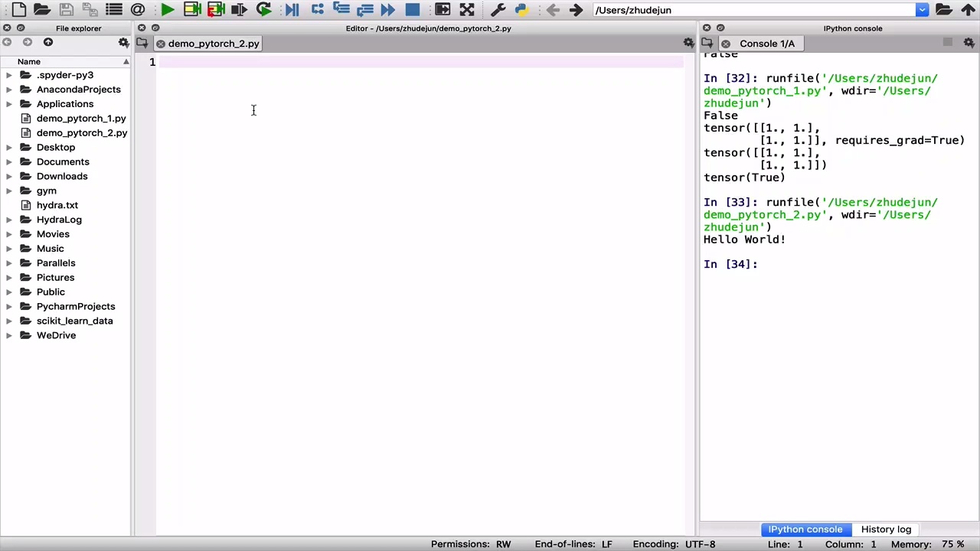Screen dimensions: 980x551
Task: Open the working directory dropdown arrow
Action: tap(922, 10)
